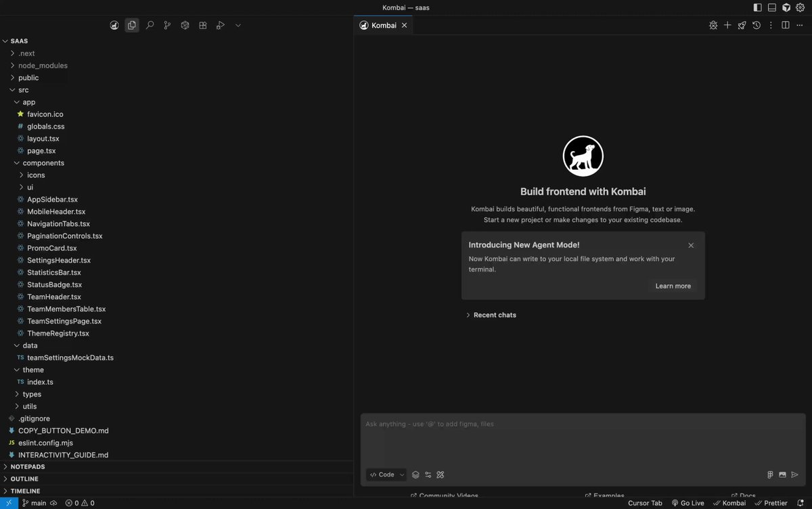Open the Source Control branch icon
Image resolution: width=812 pixels, height=509 pixels.
[167, 25]
